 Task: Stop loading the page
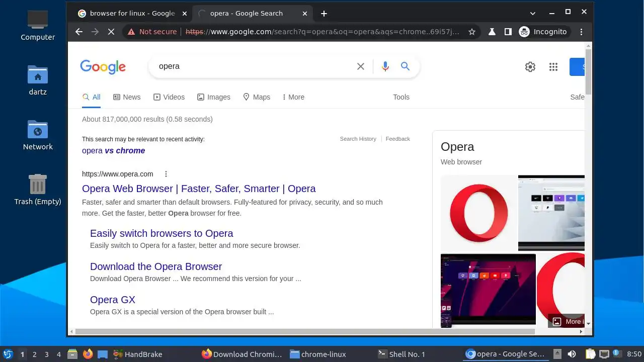point(111,32)
